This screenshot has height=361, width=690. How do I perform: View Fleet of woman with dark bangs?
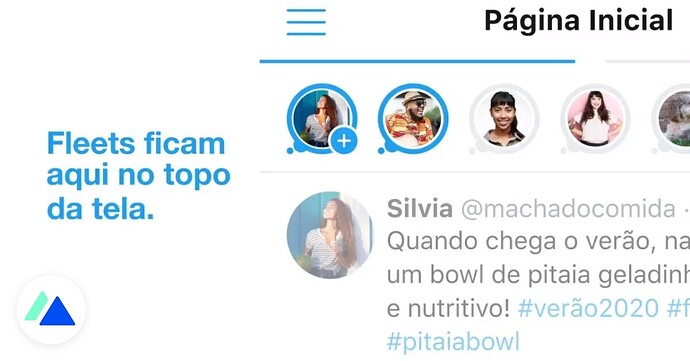point(504,118)
